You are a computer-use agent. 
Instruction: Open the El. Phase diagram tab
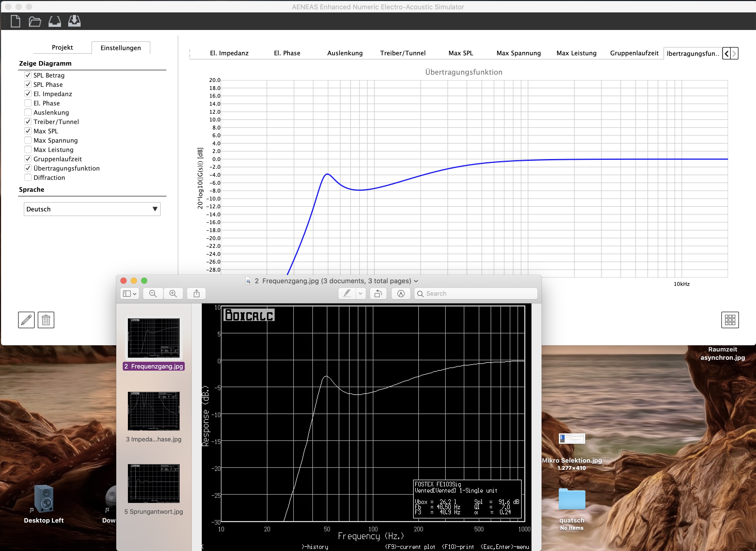287,53
